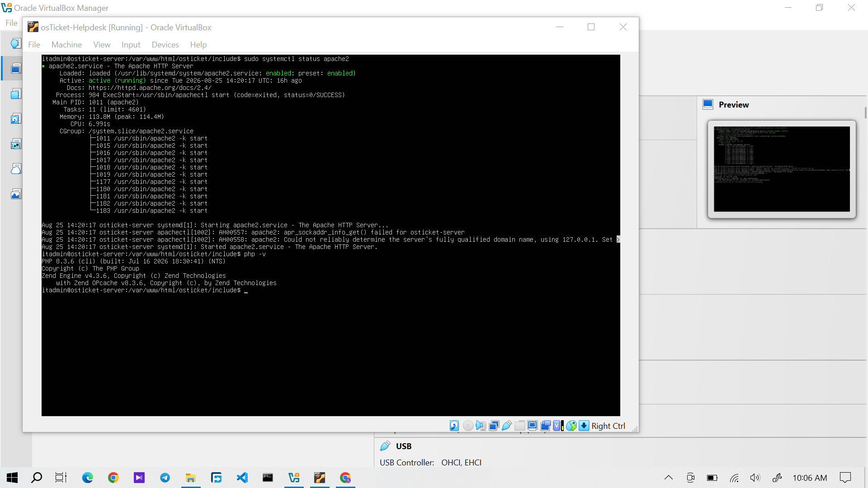The height and width of the screenshot is (488, 868).
Task: Click the 'Main PID: 1011 (apache2)' line
Action: (95, 102)
